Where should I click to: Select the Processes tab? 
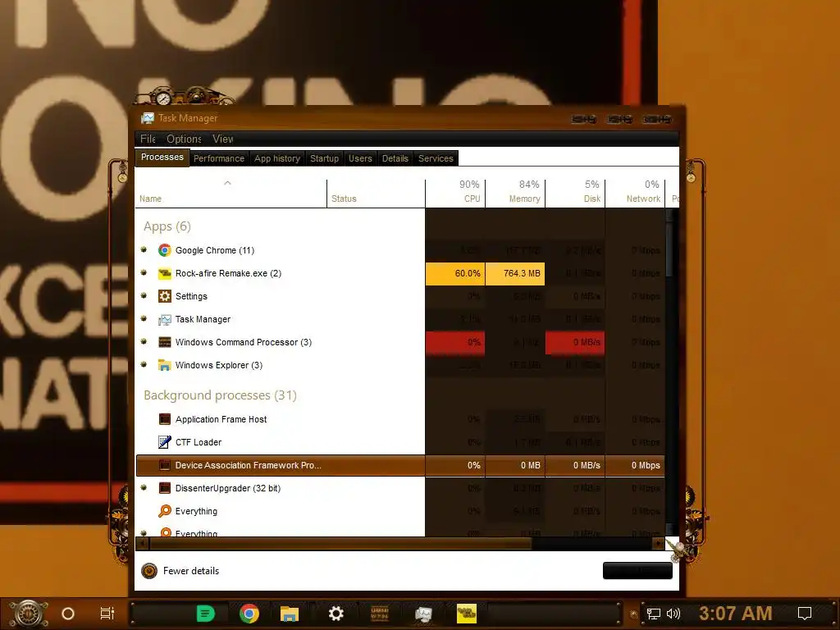pyautogui.click(x=162, y=157)
